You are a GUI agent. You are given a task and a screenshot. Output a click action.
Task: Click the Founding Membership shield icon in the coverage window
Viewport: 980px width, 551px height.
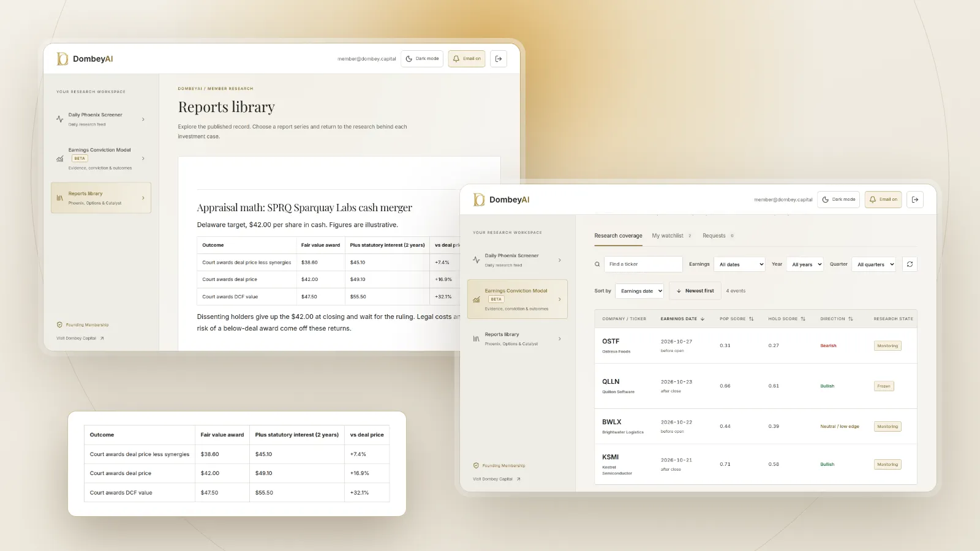476,466
